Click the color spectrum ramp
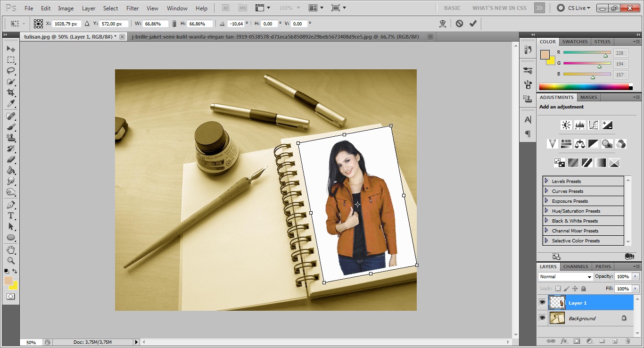This screenshot has height=348, width=644. click(x=584, y=87)
